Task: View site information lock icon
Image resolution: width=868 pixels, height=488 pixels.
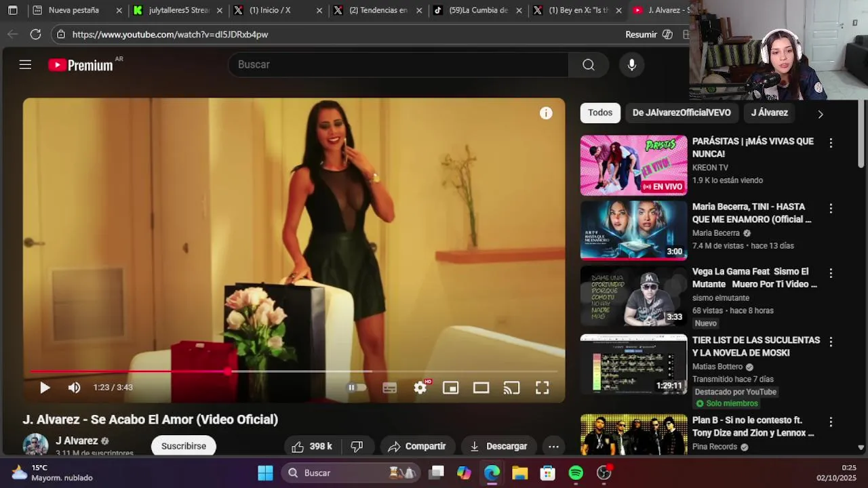Action: click(61, 34)
